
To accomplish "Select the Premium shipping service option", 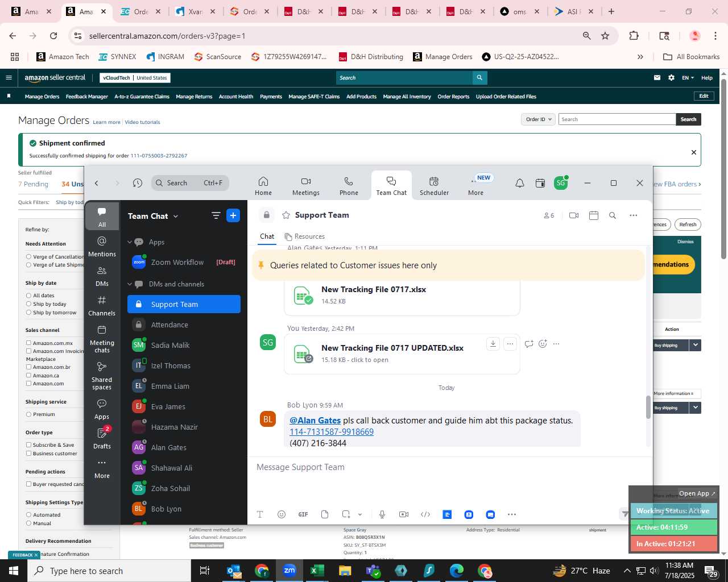I will 28,414.
